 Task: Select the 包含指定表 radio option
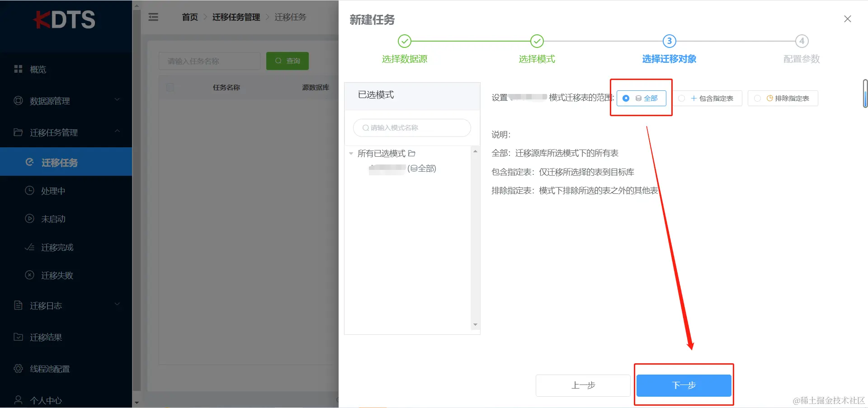click(x=707, y=98)
